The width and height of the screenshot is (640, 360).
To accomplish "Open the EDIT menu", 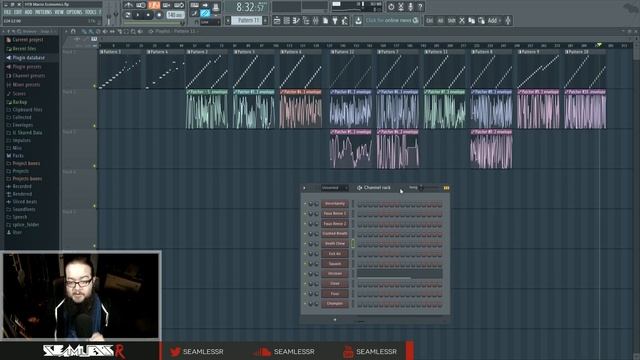I will (18, 13).
